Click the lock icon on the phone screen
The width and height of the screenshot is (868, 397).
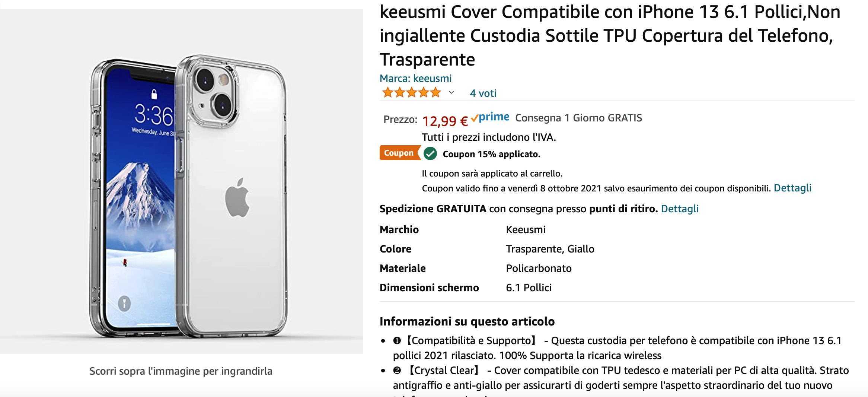click(x=154, y=94)
